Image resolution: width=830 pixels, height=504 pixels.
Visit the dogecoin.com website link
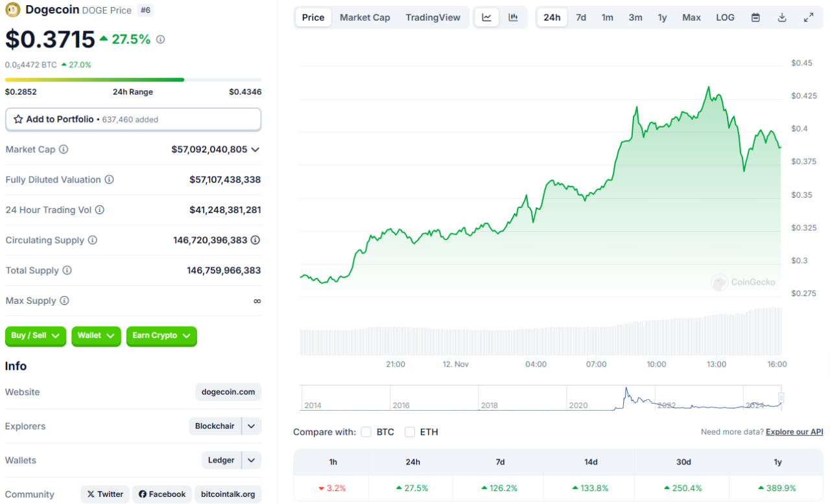(x=228, y=392)
